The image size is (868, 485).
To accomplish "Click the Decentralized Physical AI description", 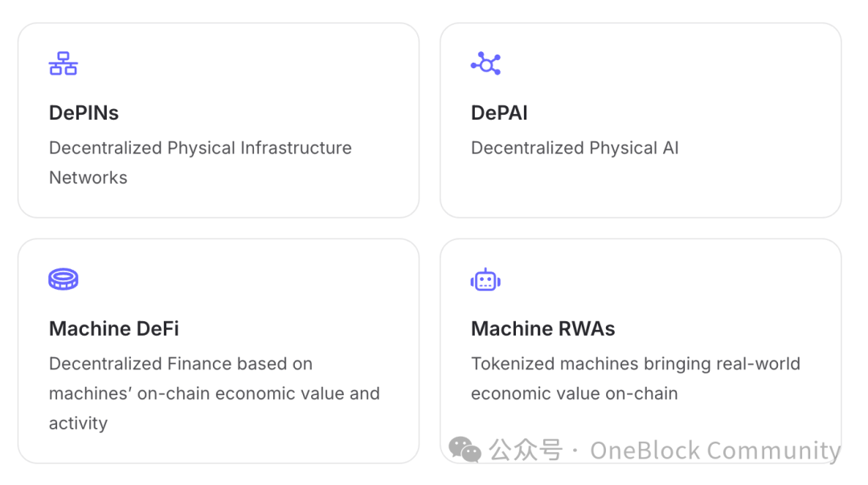I will point(575,149).
